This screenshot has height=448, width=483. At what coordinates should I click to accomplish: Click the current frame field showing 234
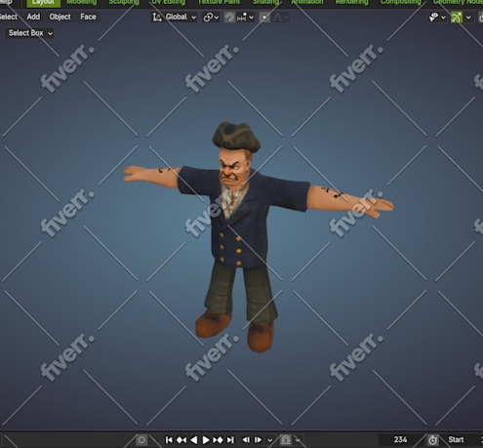[400, 440]
